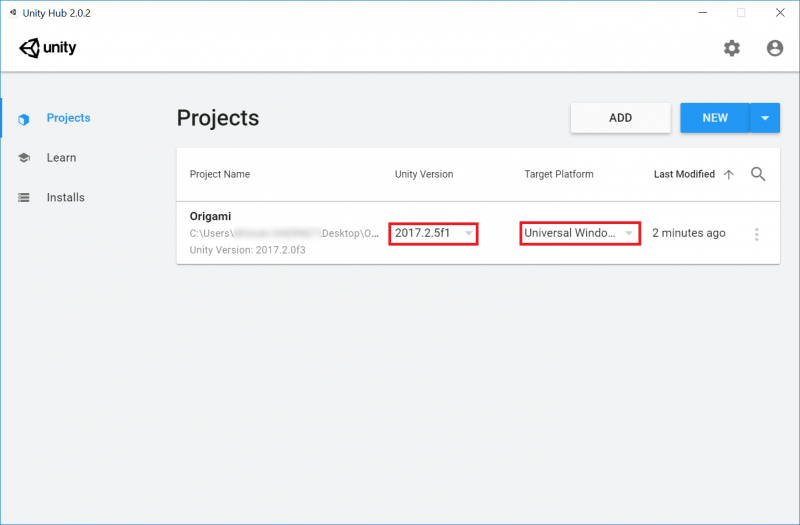800x525 pixels.
Task: Expand the NEW button dropdown arrow
Action: pyautogui.click(x=765, y=118)
